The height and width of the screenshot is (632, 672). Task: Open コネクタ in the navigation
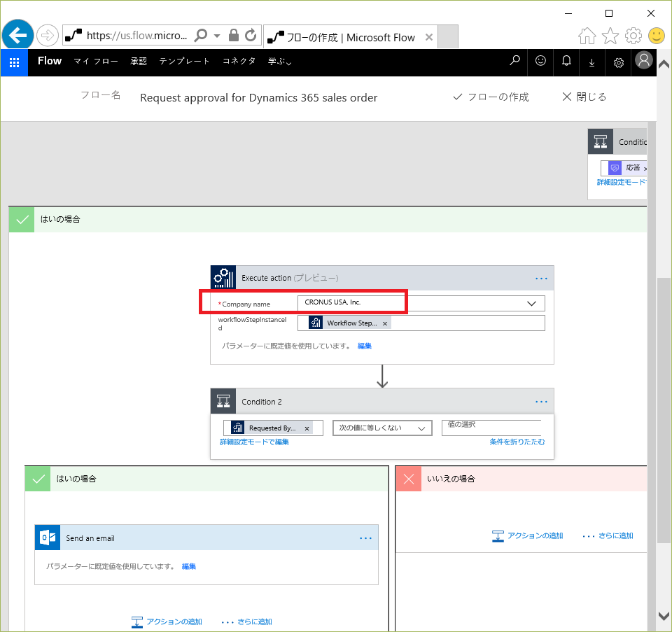coord(239,62)
